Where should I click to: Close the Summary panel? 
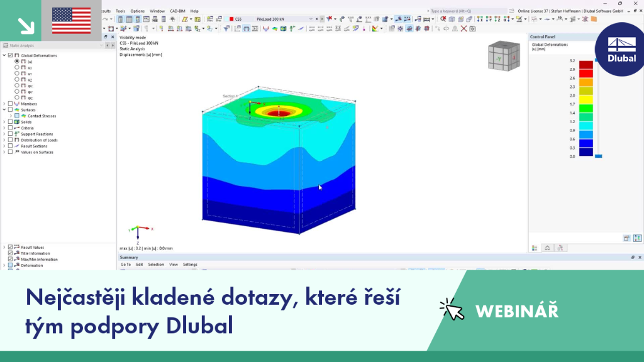tap(640, 257)
